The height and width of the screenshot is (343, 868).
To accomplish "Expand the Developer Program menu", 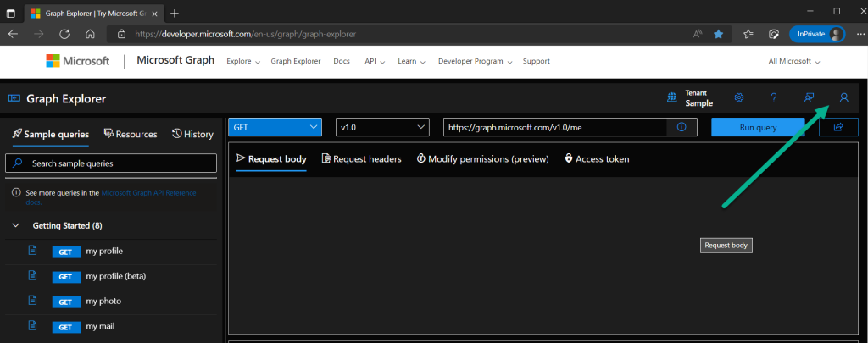I will click(x=475, y=62).
